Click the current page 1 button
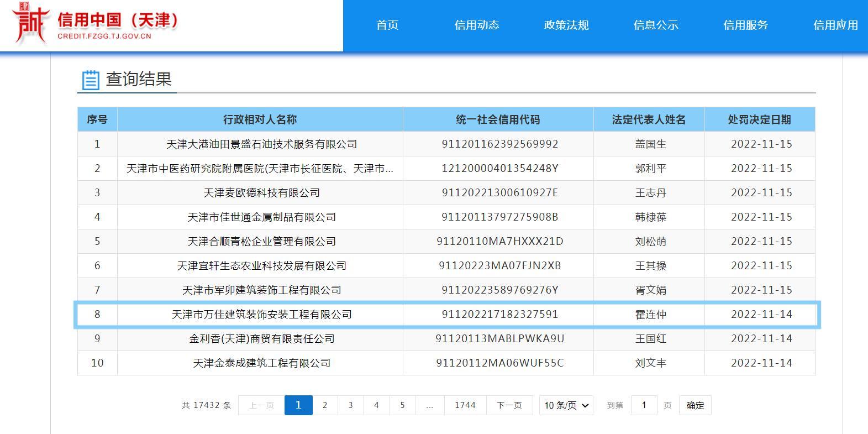This screenshot has width=868, height=434. click(298, 405)
